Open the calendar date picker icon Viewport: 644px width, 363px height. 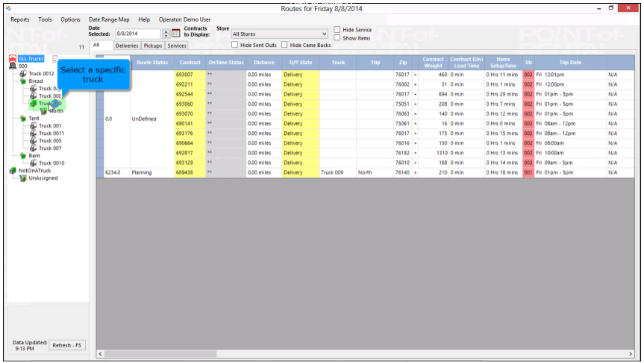175,34
